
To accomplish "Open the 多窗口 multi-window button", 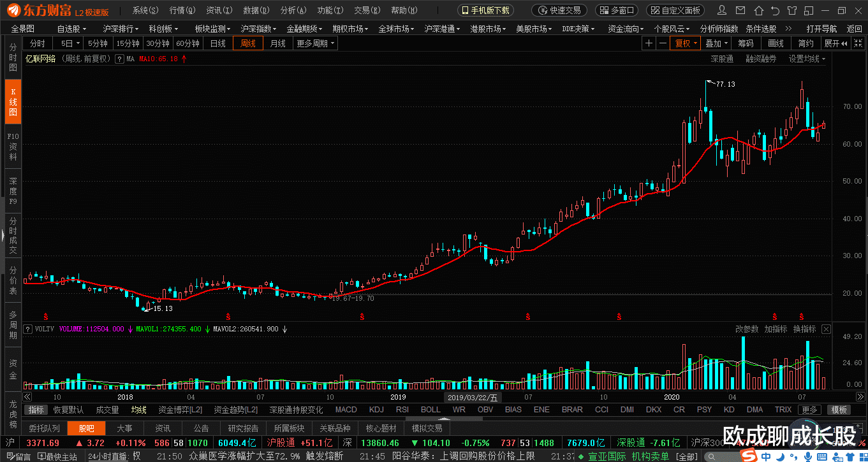I will pos(617,10).
